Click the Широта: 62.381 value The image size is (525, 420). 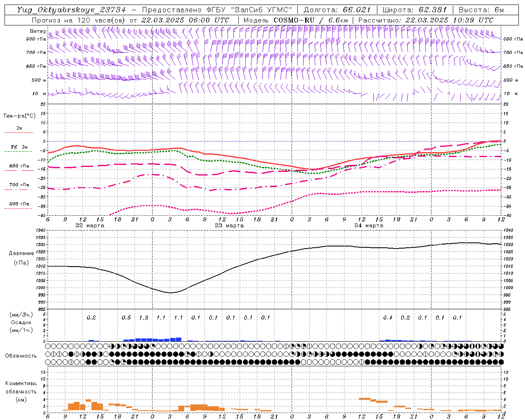[x=415, y=10]
